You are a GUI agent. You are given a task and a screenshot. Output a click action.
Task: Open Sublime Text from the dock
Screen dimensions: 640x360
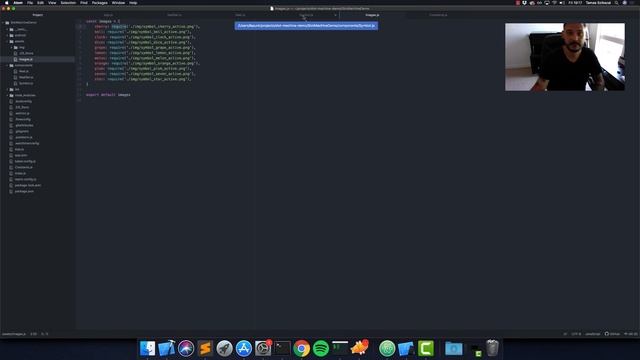(205, 348)
